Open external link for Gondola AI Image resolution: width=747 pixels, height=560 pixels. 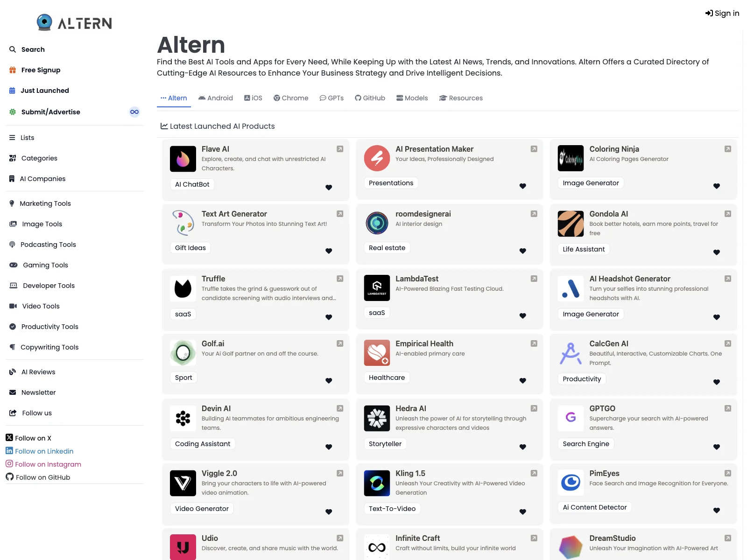click(x=727, y=214)
